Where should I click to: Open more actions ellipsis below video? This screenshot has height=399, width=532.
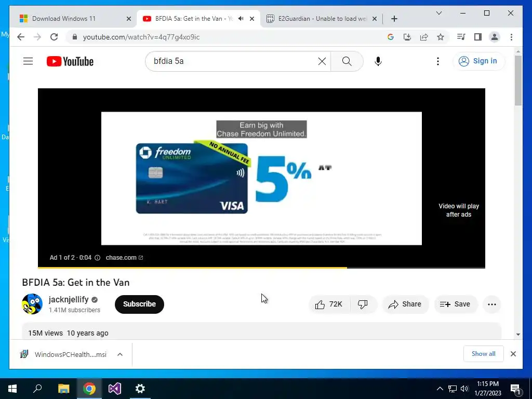pos(492,304)
